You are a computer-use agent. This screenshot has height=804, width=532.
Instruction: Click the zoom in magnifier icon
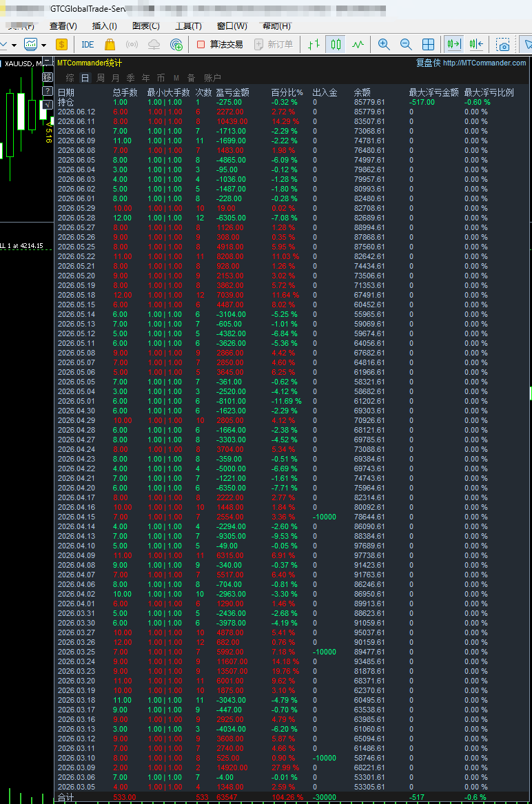[x=384, y=45]
